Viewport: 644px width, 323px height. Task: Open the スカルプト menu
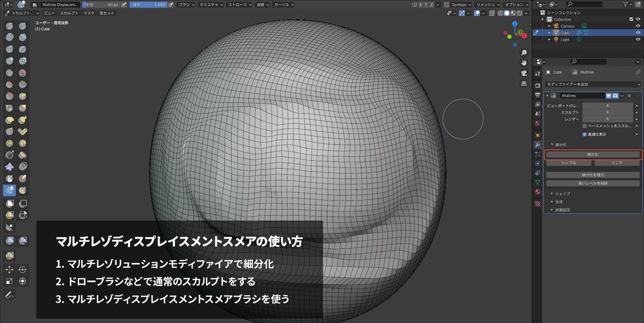[69, 12]
